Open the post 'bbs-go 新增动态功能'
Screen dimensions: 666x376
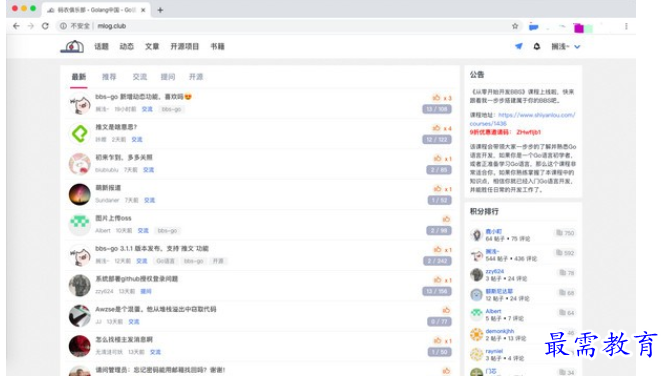tap(143, 97)
